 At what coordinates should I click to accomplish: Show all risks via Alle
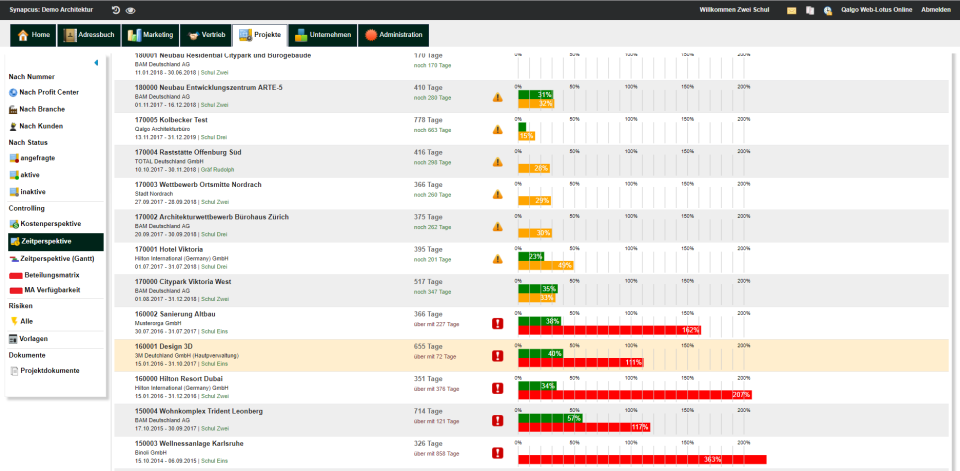(x=21, y=321)
